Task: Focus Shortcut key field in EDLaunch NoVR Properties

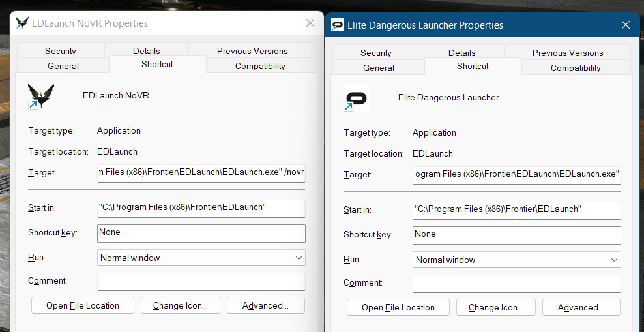Action: 201,234
